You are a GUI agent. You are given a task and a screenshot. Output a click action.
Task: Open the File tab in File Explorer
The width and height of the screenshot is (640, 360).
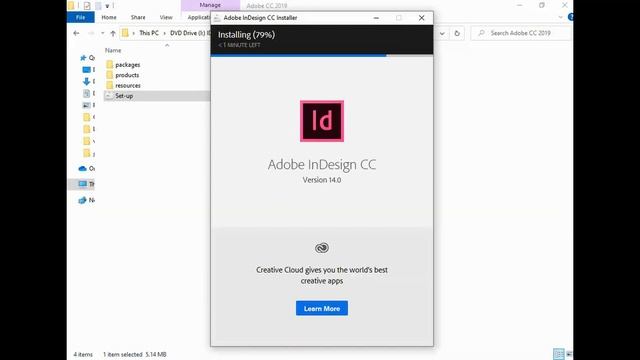[80, 17]
